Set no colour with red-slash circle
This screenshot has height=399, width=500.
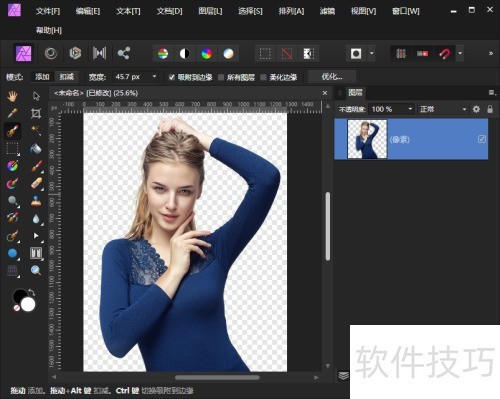coord(16,308)
